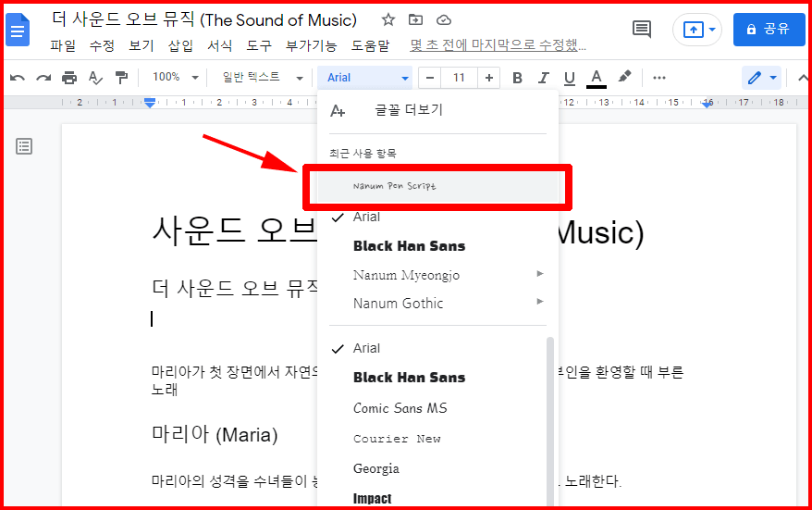Open the editing mode pencil dropdown
Viewport: 812px width, 510px height.
(x=761, y=78)
